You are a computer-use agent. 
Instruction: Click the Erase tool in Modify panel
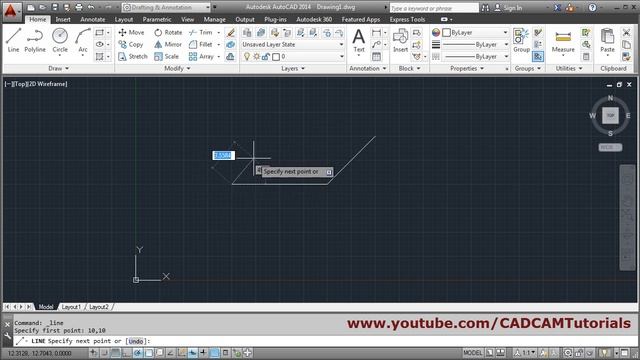231,32
